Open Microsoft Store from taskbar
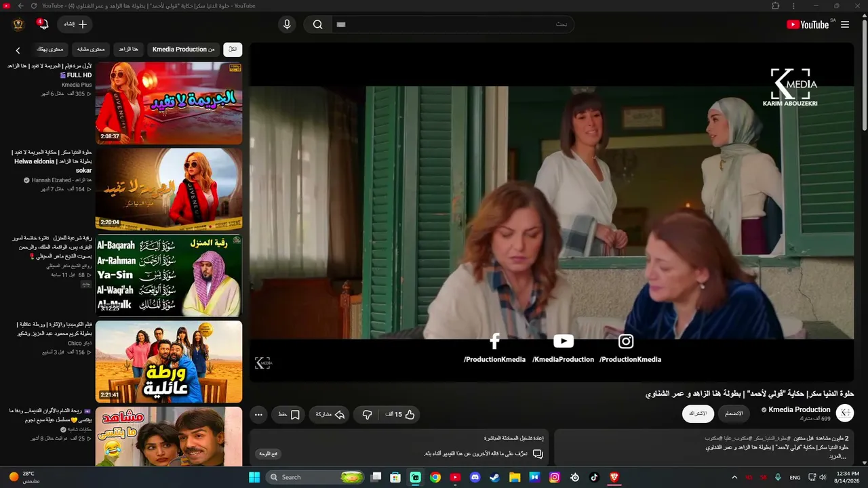The width and height of the screenshot is (868, 488). click(x=395, y=477)
